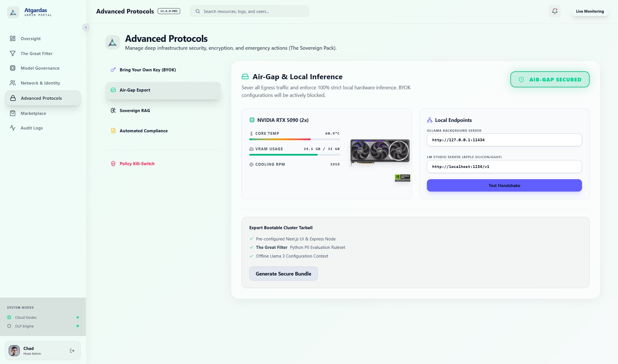Image resolution: width=618 pixels, height=364 pixels.
Task: Click Generate Secure Bundle
Action: tap(283, 273)
